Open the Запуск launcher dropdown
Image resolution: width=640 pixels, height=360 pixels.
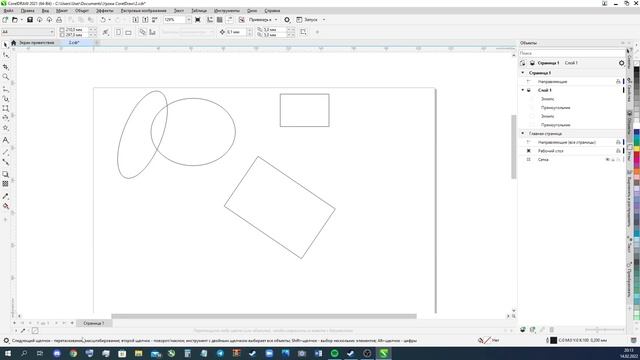click(324, 20)
